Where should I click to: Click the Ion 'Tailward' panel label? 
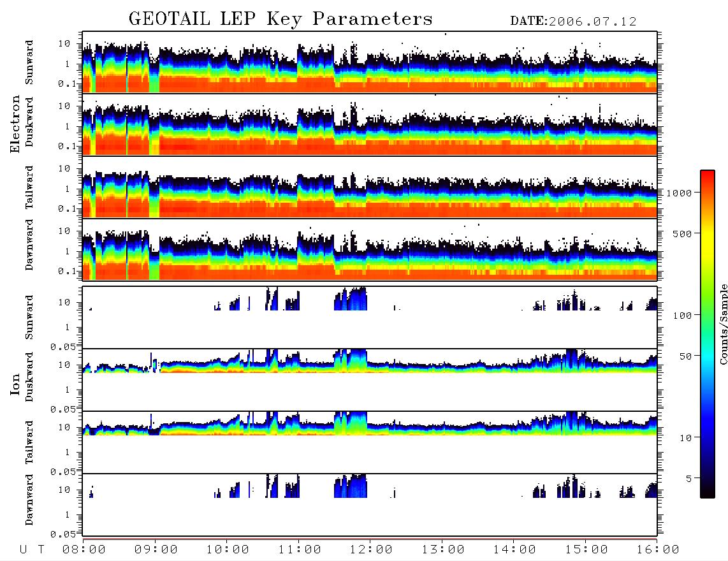29,442
